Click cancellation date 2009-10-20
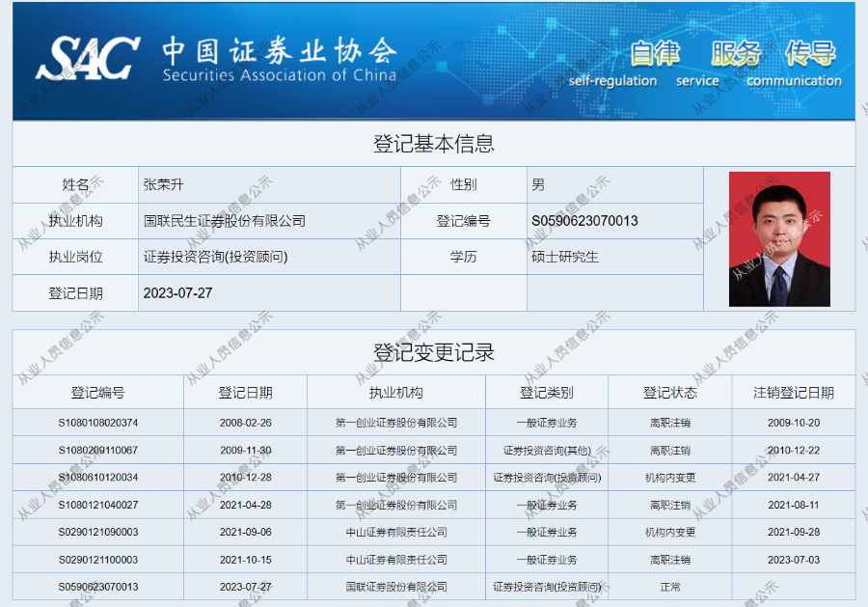The image size is (868, 607). point(794,423)
